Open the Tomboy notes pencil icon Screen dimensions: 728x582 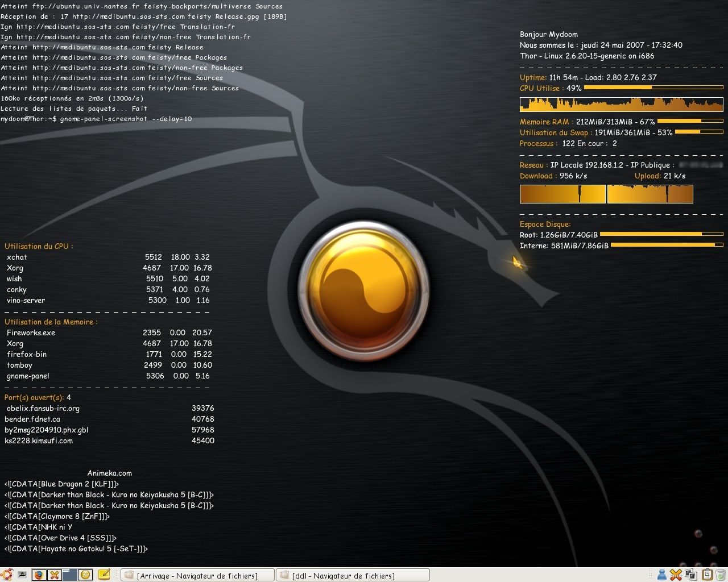click(104, 575)
